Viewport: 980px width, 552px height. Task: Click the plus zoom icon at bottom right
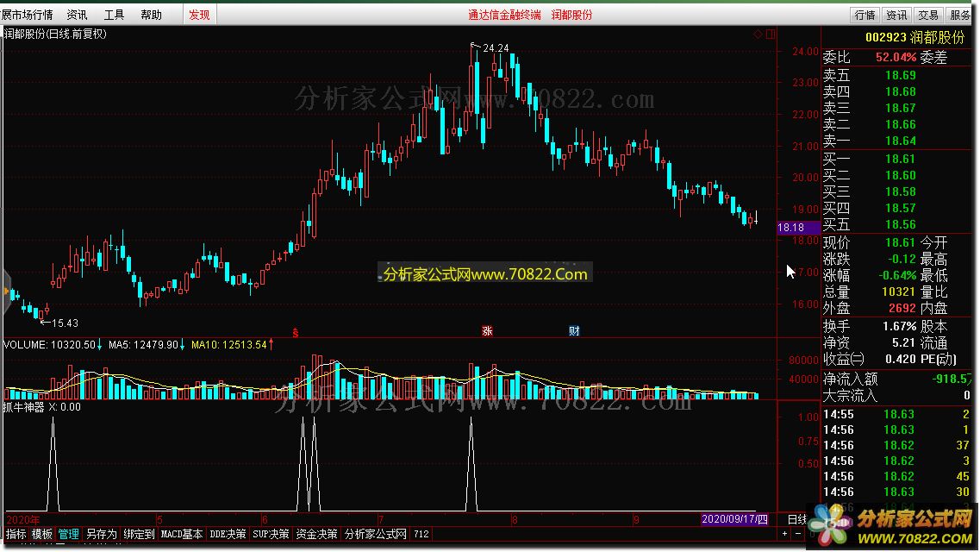(x=784, y=534)
